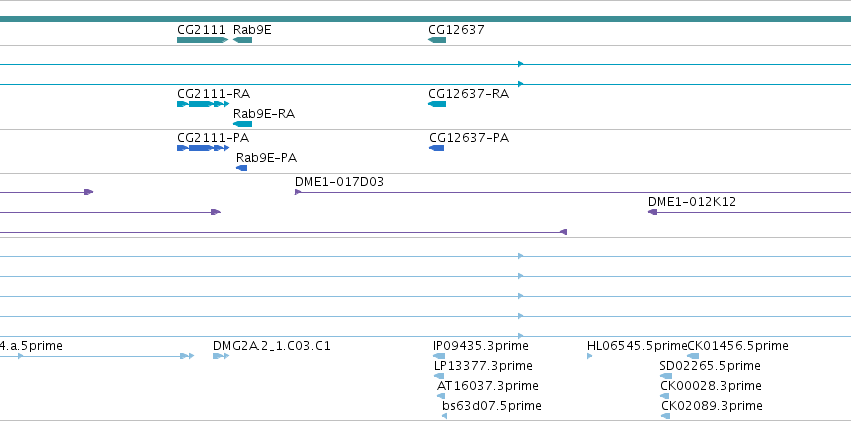Click the bs63d07.5prime label
The image size is (851, 421).
492,406
